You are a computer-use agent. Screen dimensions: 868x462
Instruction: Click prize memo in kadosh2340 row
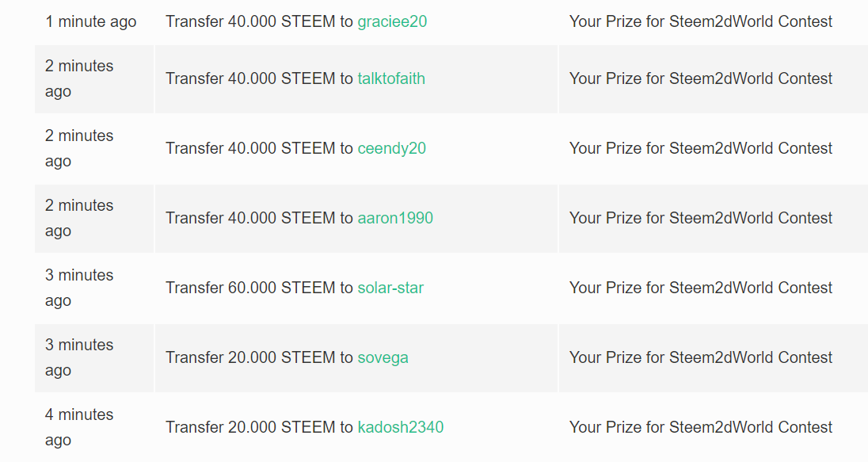click(701, 428)
